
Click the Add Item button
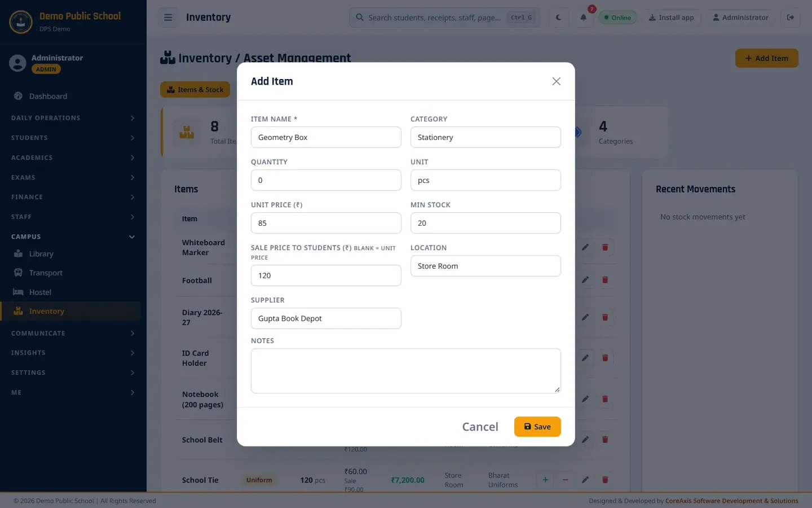tap(767, 58)
